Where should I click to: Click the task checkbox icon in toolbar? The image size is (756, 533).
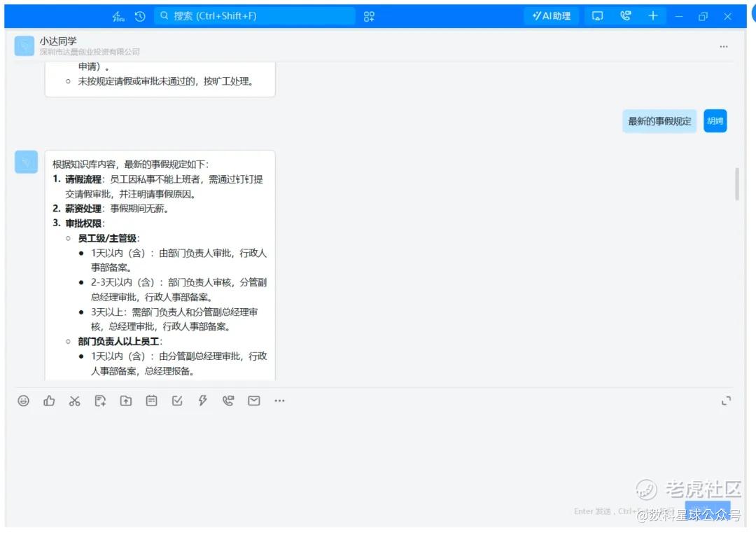coord(177,401)
